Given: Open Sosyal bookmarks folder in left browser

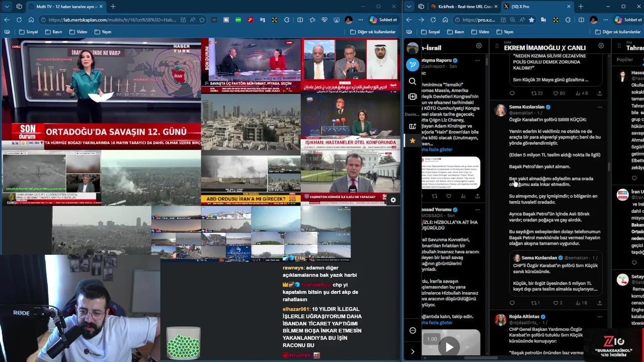Looking at the screenshot, I should (28, 32).
